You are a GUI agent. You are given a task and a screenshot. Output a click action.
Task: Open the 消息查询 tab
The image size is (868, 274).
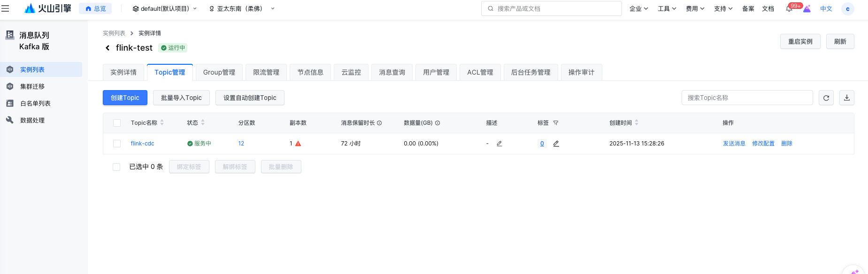392,72
